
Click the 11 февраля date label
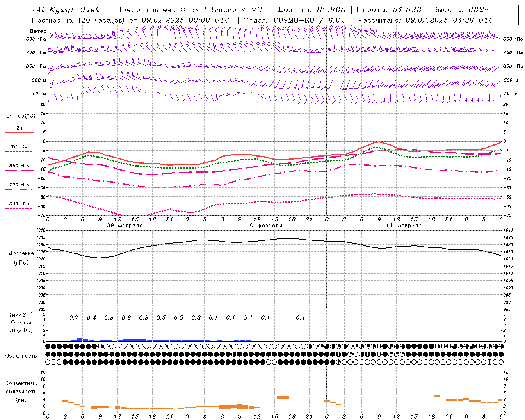click(x=404, y=226)
